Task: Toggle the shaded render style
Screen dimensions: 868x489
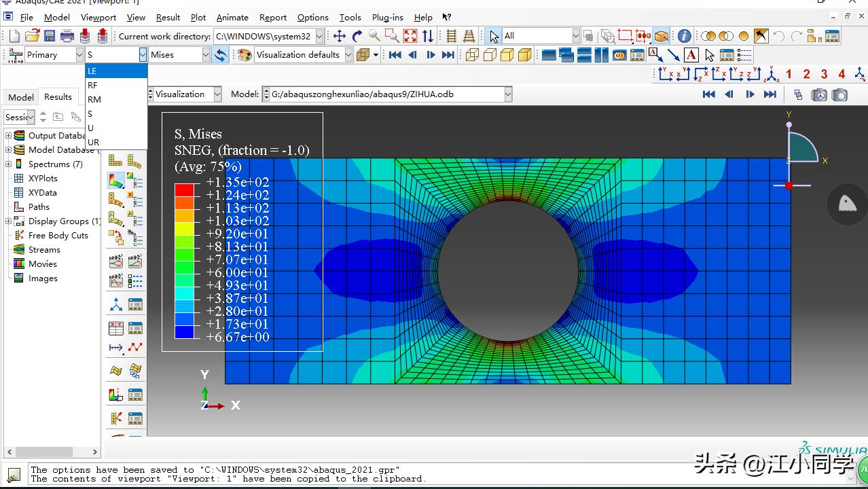Action: pos(524,55)
